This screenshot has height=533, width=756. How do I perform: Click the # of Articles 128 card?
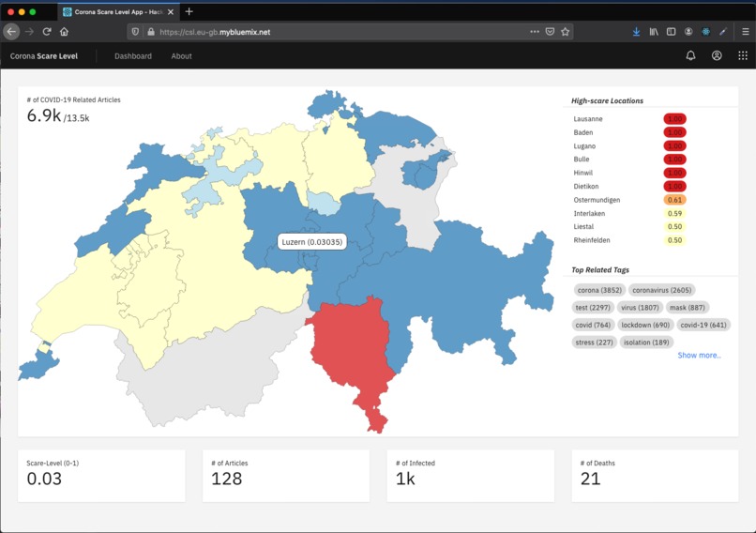pos(286,476)
